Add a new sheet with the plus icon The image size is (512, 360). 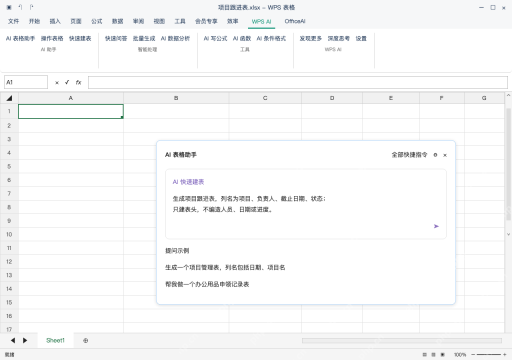pyautogui.click(x=86, y=341)
